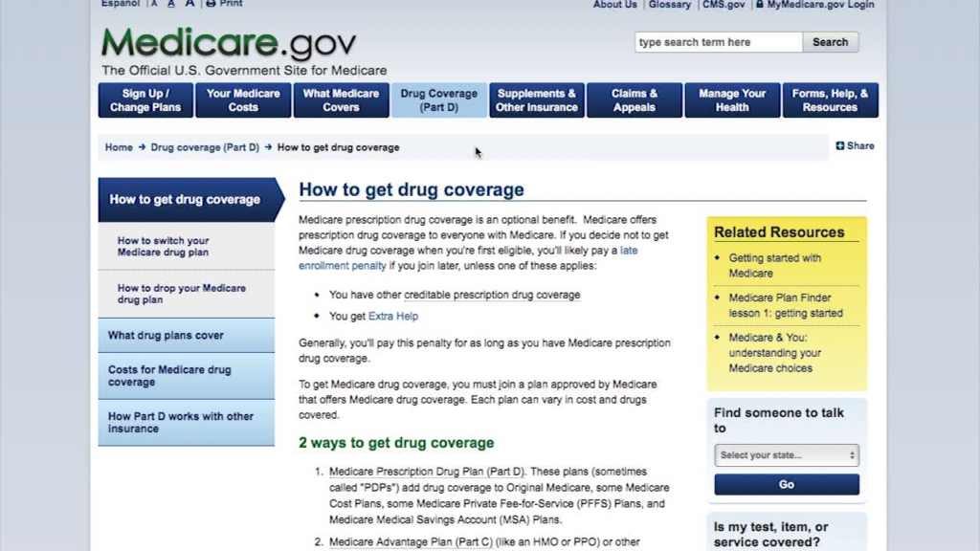The height and width of the screenshot is (551, 980).
Task: Open Medicare Prescription Drug Plan (Part D) link
Action: [x=427, y=472]
